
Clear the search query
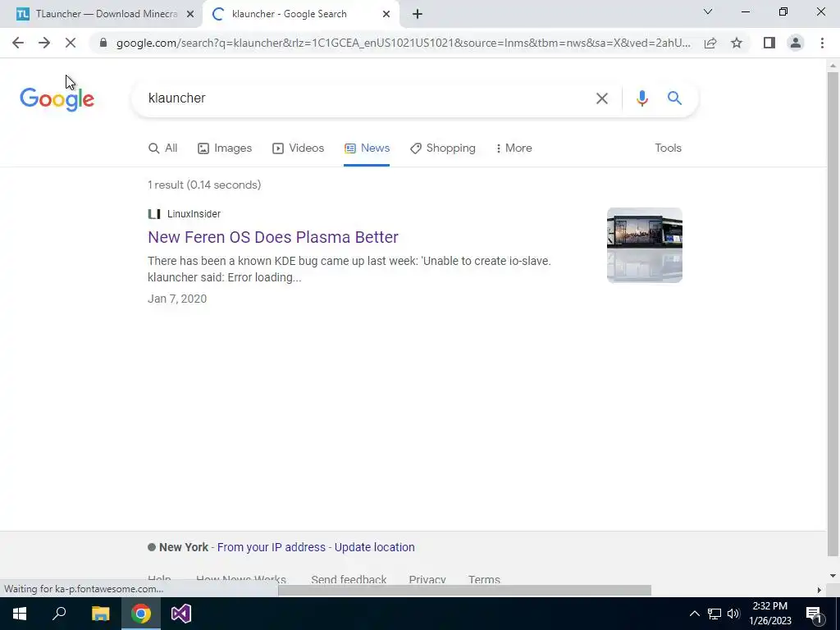[602, 98]
